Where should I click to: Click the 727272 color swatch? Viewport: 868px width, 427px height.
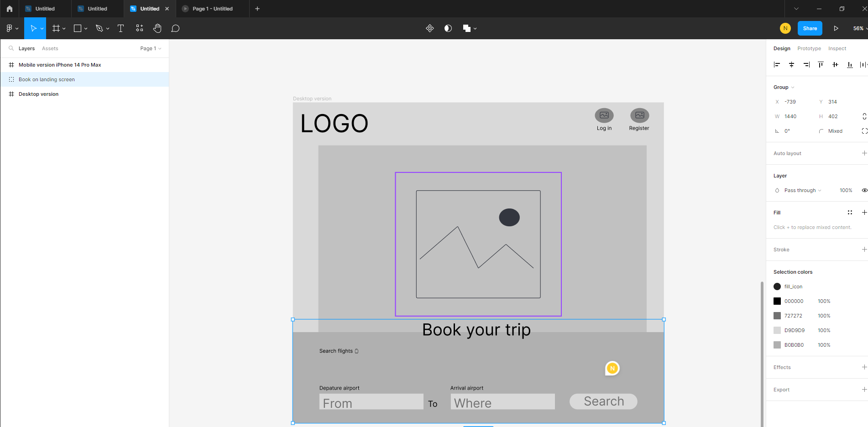(777, 316)
